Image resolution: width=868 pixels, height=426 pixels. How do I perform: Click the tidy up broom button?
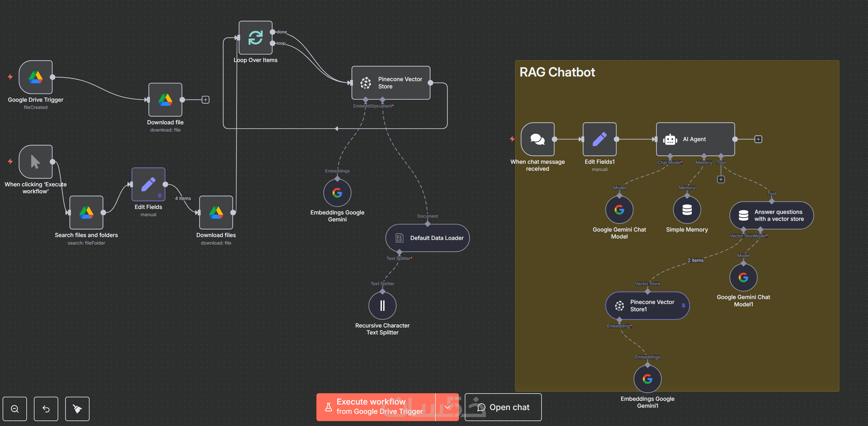(x=77, y=409)
